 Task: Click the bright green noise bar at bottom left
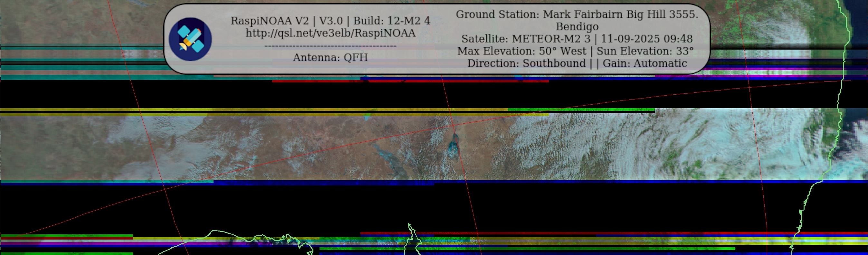(67, 236)
